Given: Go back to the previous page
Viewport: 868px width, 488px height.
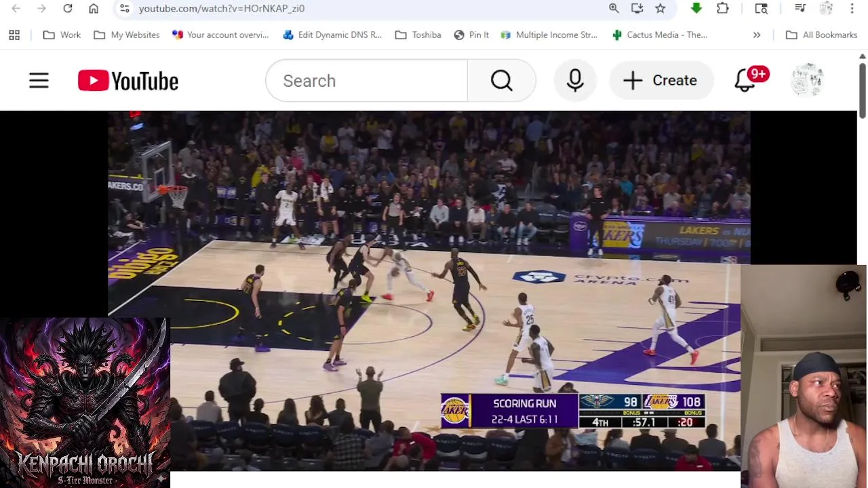Looking at the screenshot, I should (16, 8).
